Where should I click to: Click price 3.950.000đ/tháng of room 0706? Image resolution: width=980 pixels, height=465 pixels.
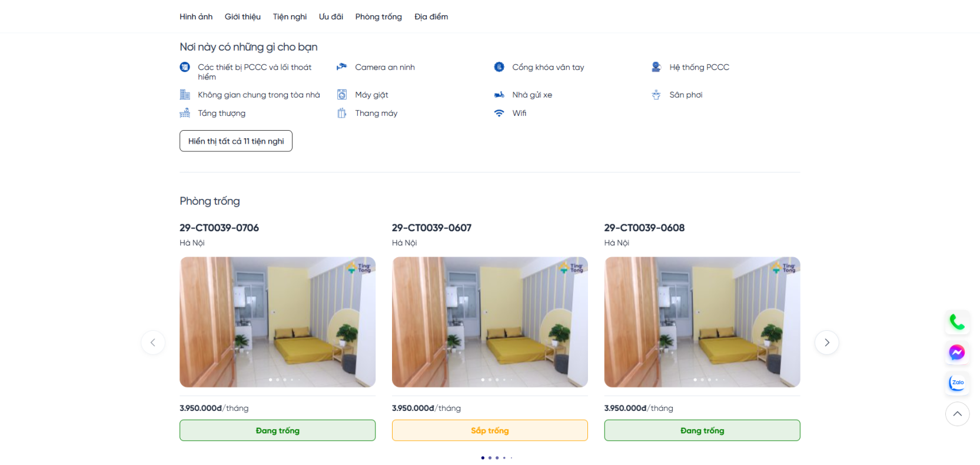point(214,408)
